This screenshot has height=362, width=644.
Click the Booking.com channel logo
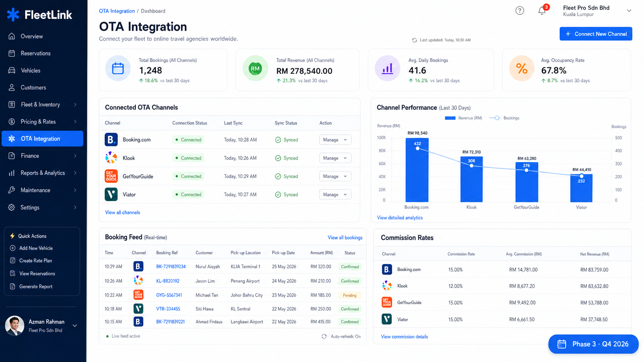(x=111, y=140)
